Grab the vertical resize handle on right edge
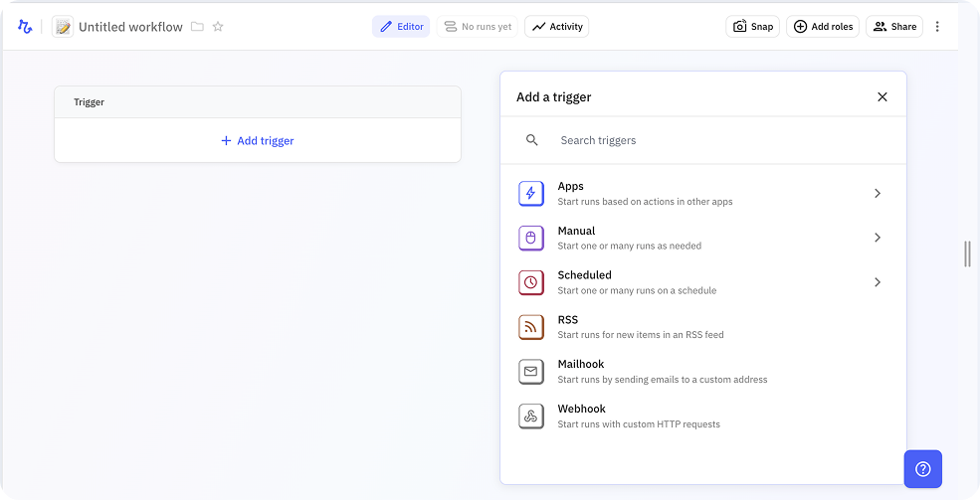 [x=967, y=253]
